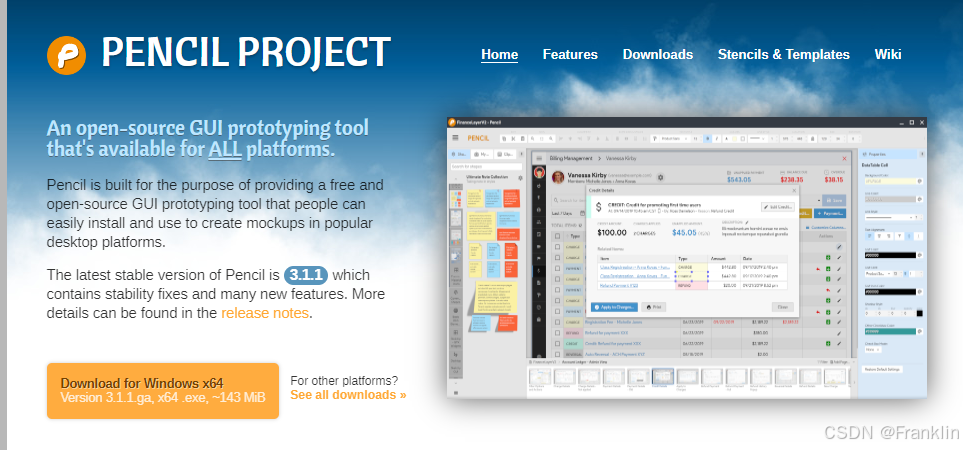
Task: Click the Refund Payment 5123 link in dialog
Action: [620, 285]
